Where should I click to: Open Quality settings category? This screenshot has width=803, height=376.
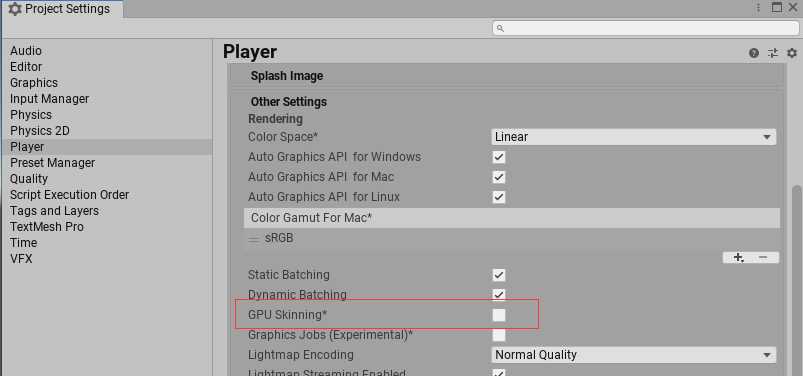tap(29, 178)
